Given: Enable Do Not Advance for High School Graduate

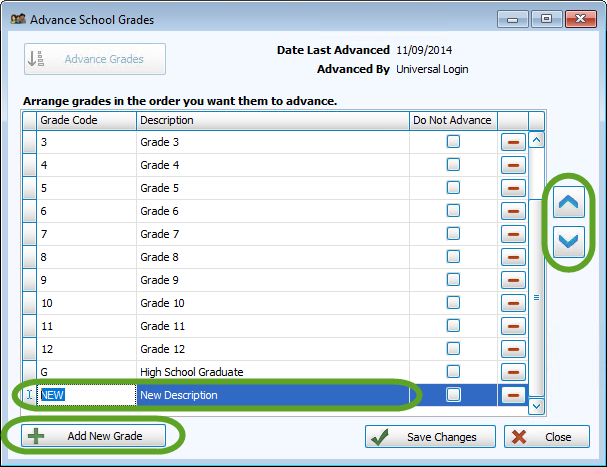Looking at the screenshot, I should click(454, 372).
